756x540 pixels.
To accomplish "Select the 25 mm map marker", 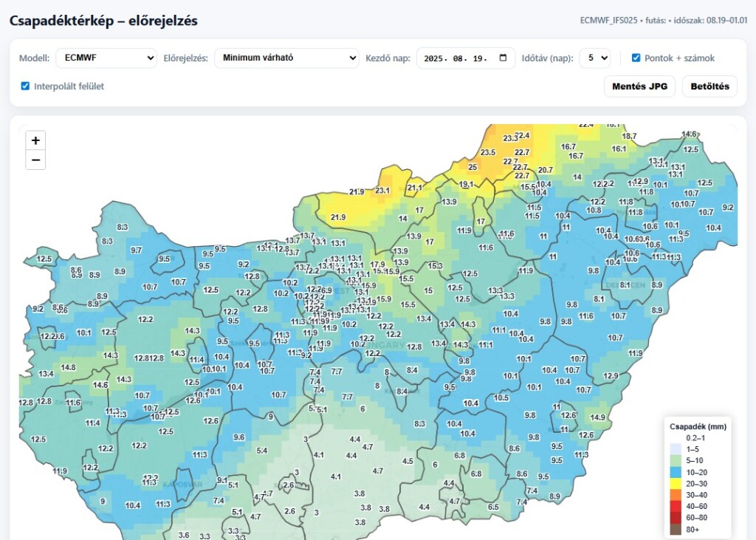I will [x=472, y=168].
